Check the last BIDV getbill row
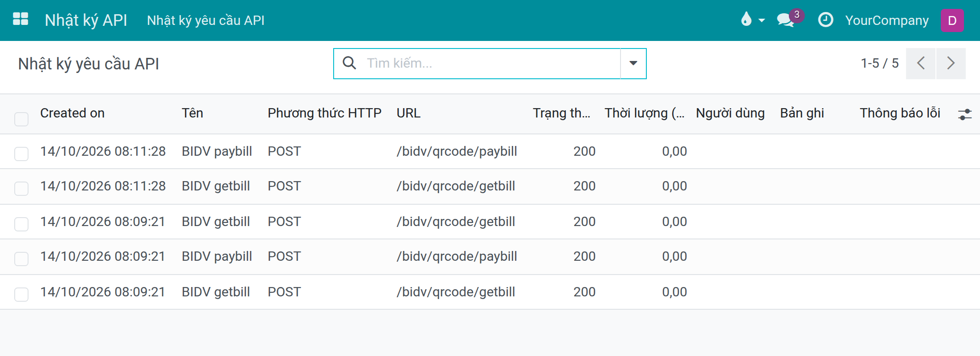 pos(21,294)
